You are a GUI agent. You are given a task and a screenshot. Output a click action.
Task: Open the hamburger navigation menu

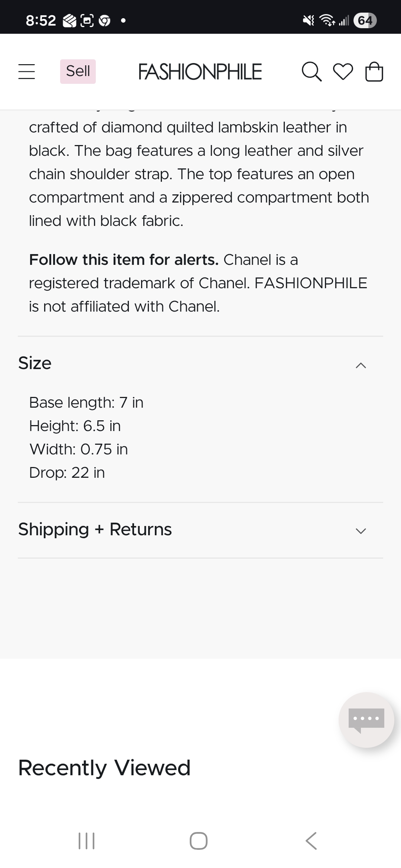coord(27,71)
